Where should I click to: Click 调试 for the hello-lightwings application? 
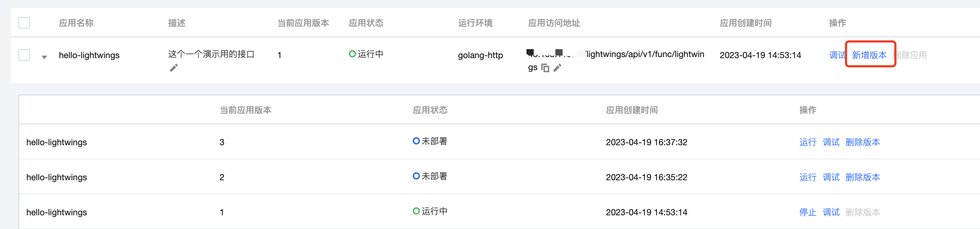coord(837,55)
